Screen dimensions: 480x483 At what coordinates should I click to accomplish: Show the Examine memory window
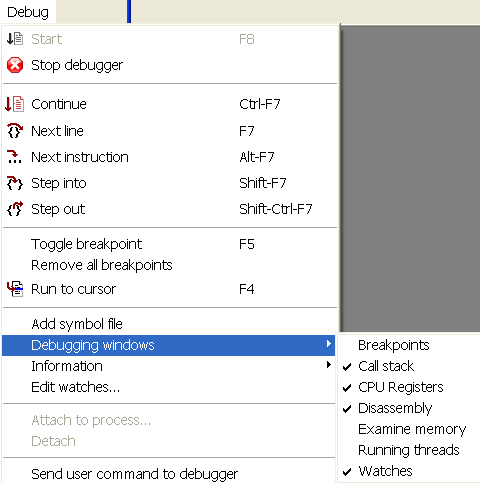[x=412, y=429]
